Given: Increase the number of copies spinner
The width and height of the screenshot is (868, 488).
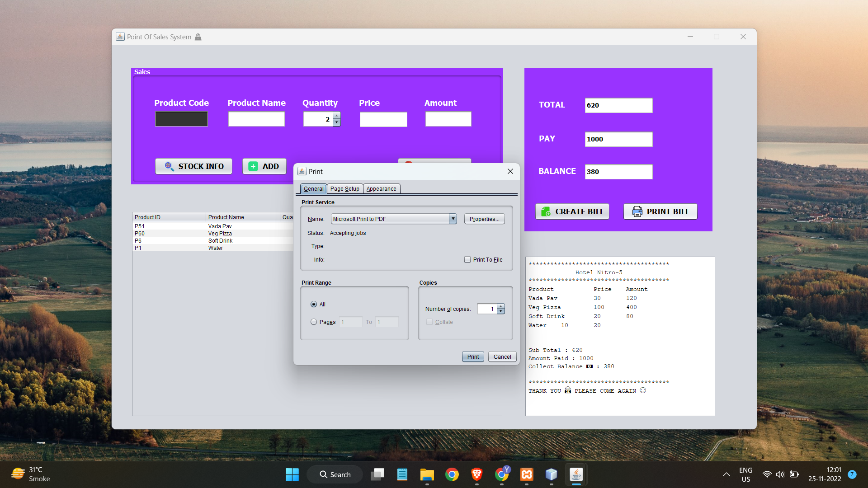Looking at the screenshot, I should pyautogui.click(x=501, y=306).
